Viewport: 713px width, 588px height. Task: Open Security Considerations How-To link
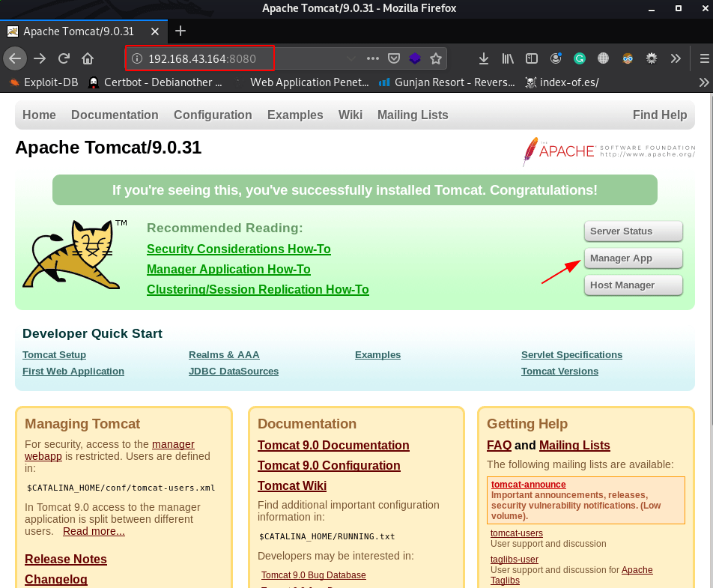[x=239, y=249]
